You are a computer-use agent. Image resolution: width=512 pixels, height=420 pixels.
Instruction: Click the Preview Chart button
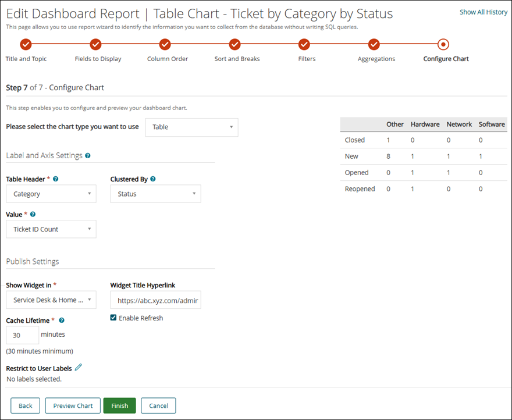point(73,405)
